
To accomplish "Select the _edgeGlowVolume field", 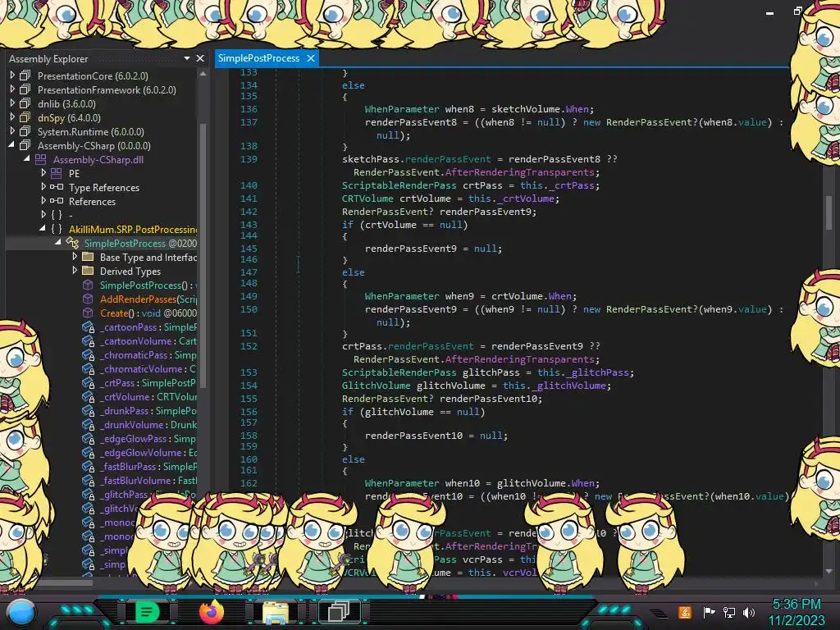I will pos(148,453).
